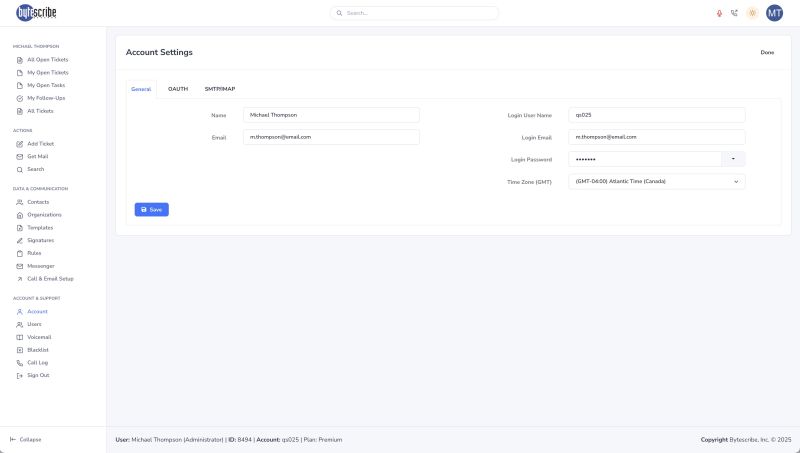Click the Login User Name field
Viewport: 800px width, 453px height.
coord(656,115)
